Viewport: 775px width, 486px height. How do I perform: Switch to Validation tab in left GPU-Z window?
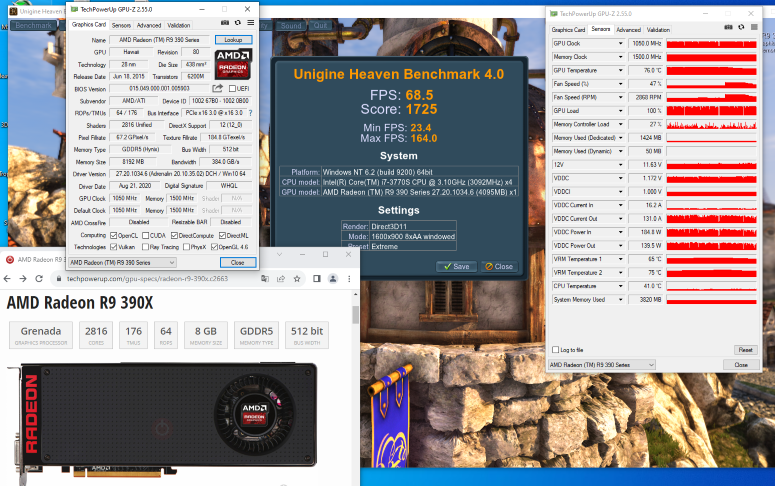pyautogui.click(x=178, y=25)
